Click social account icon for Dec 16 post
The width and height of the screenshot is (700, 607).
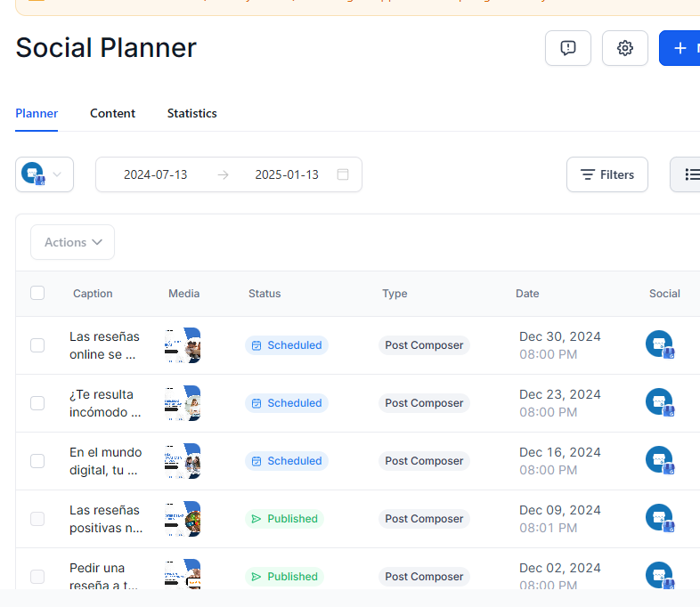click(659, 460)
